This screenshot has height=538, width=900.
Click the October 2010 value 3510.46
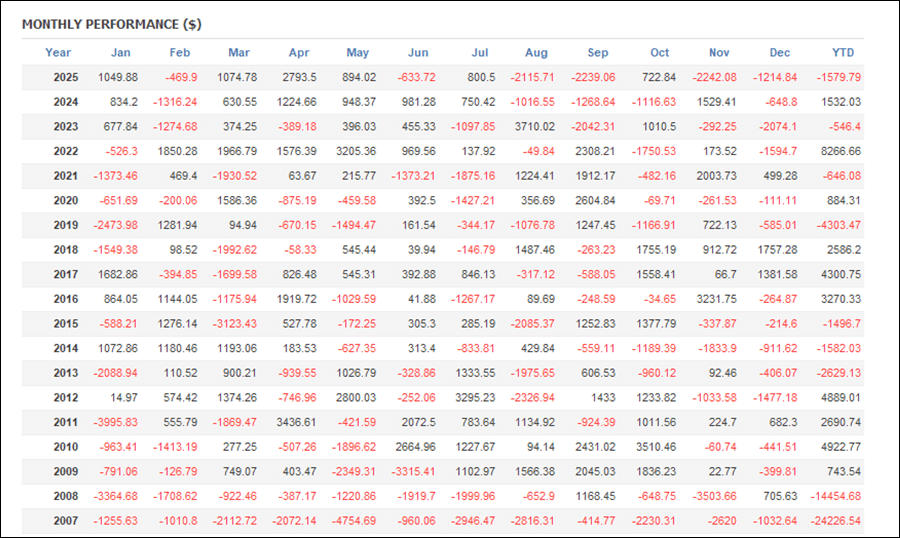[x=658, y=447]
